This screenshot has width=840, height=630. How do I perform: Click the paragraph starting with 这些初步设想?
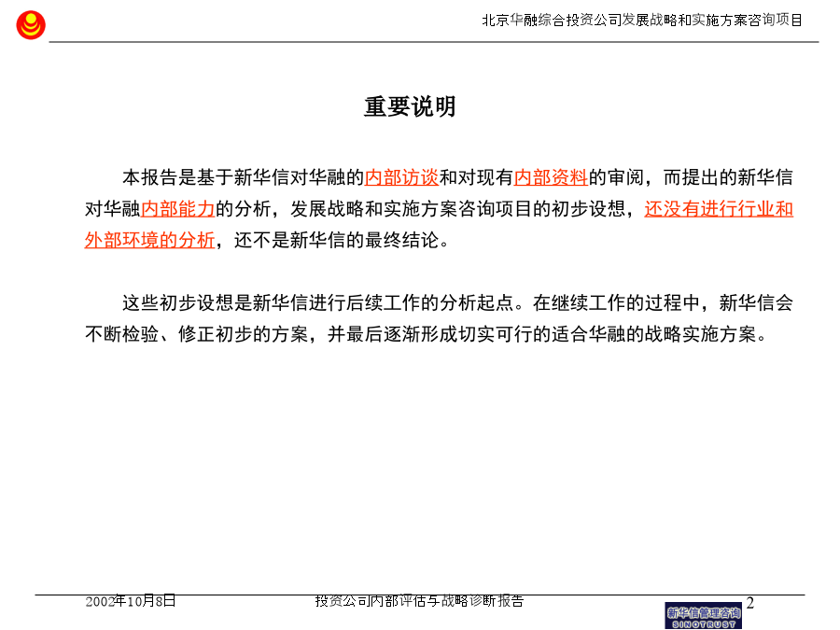click(x=439, y=319)
